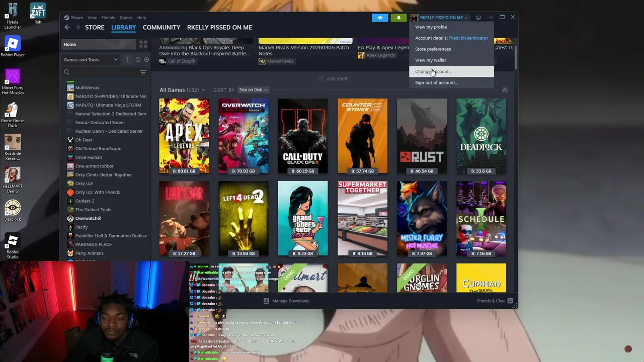Viewport: 644px width, 362px height.
Task: Open the Hytale Launcher desktop icon
Action: [13, 16]
